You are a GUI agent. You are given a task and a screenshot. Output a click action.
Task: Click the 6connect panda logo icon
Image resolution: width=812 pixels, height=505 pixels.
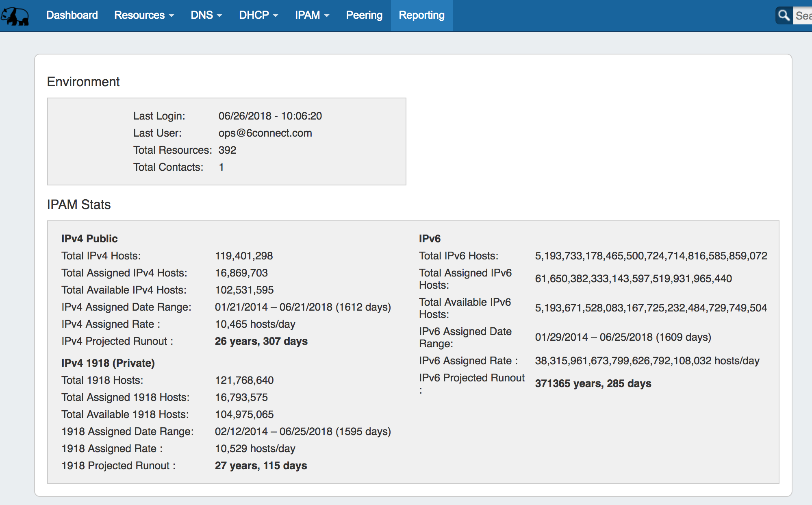coord(15,16)
